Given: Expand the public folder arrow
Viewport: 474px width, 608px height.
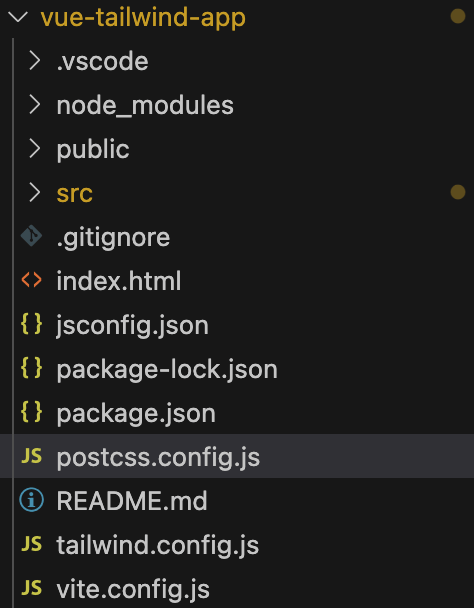Looking at the screenshot, I should [35, 149].
